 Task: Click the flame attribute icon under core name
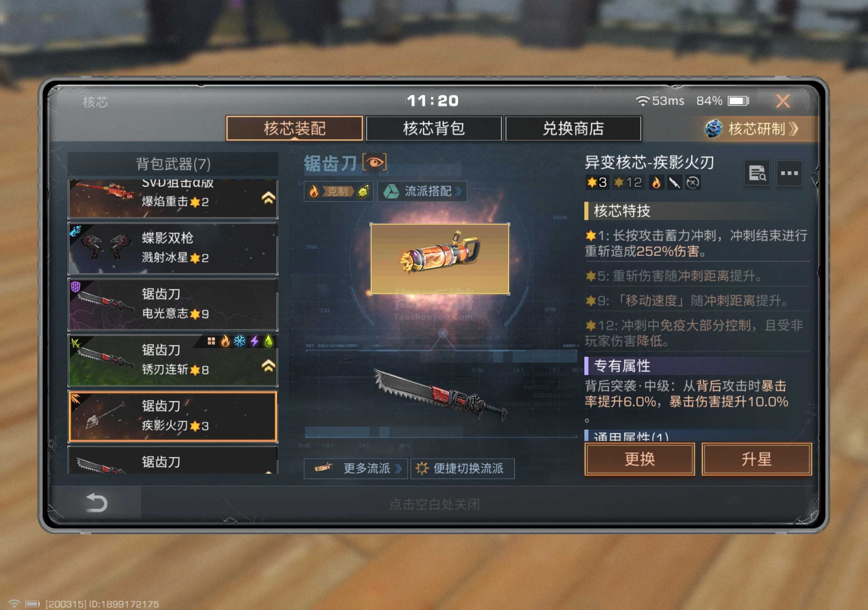[x=656, y=183]
